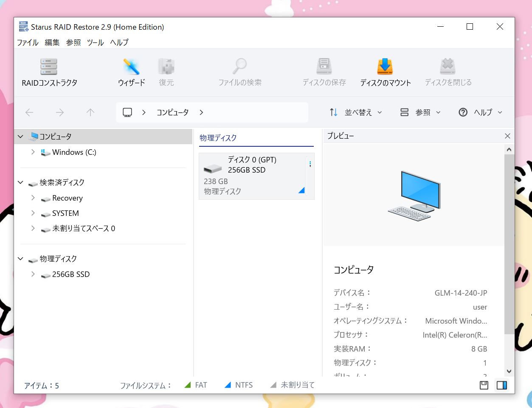The height and width of the screenshot is (408, 532).
Task: Open the disk tile's three-dot menu
Action: [x=310, y=164]
